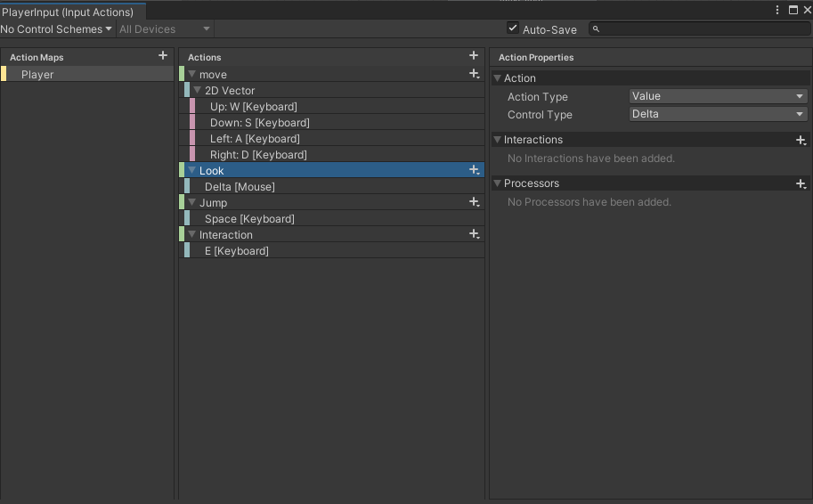Viewport: 813px width, 504px height.
Task: Open the No Control Schemes dropdown
Action: point(56,29)
